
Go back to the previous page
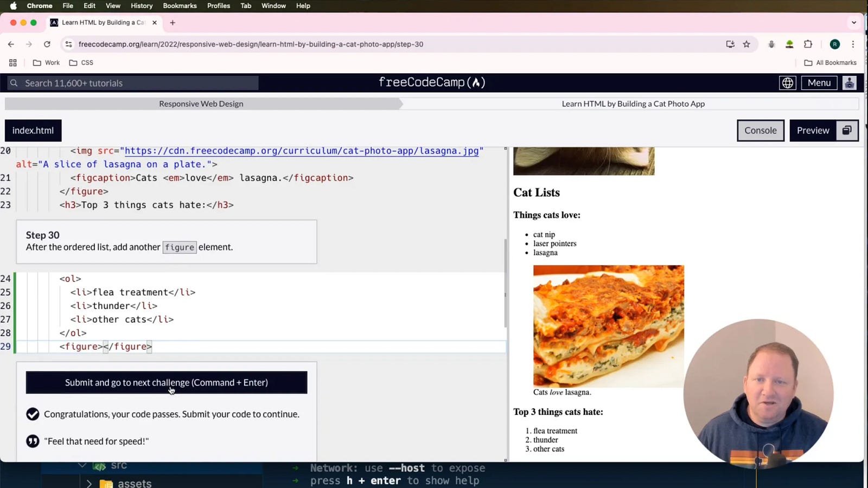click(11, 44)
